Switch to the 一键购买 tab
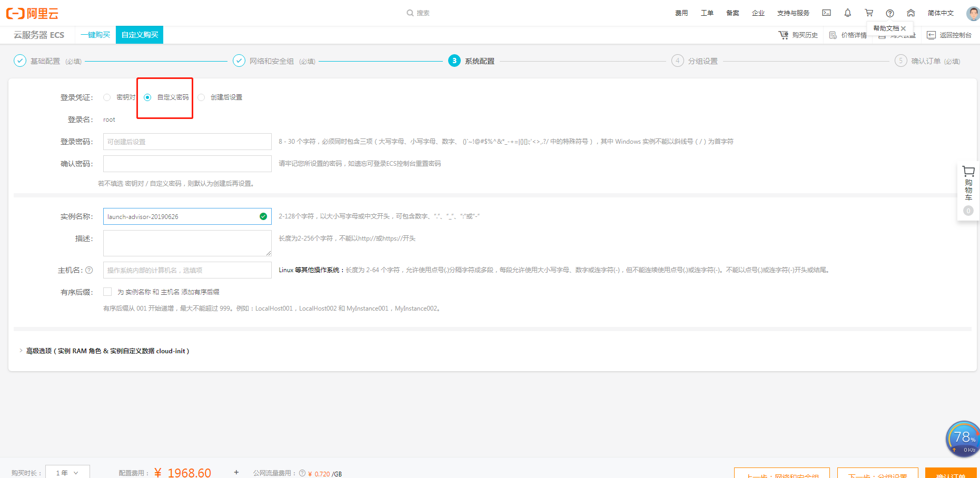The height and width of the screenshot is (478, 980). (95, 35)
